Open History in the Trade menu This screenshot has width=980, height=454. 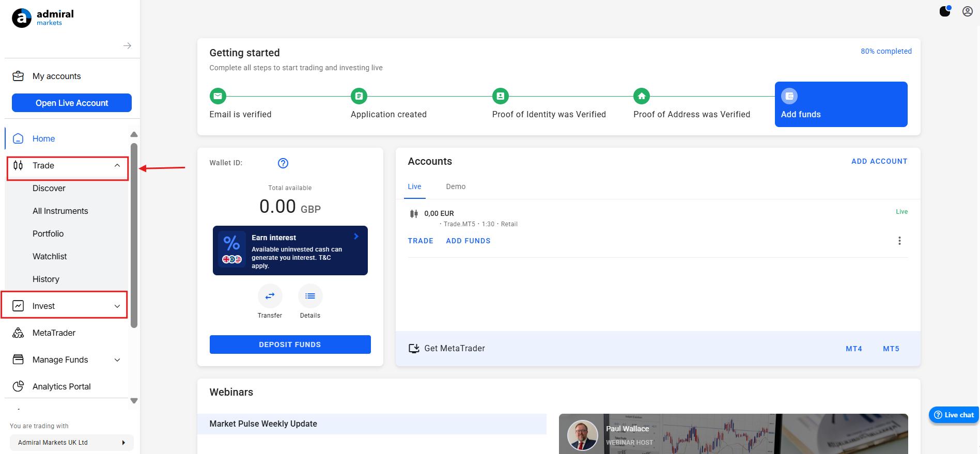pyautogui.click(x=46, y=279)
